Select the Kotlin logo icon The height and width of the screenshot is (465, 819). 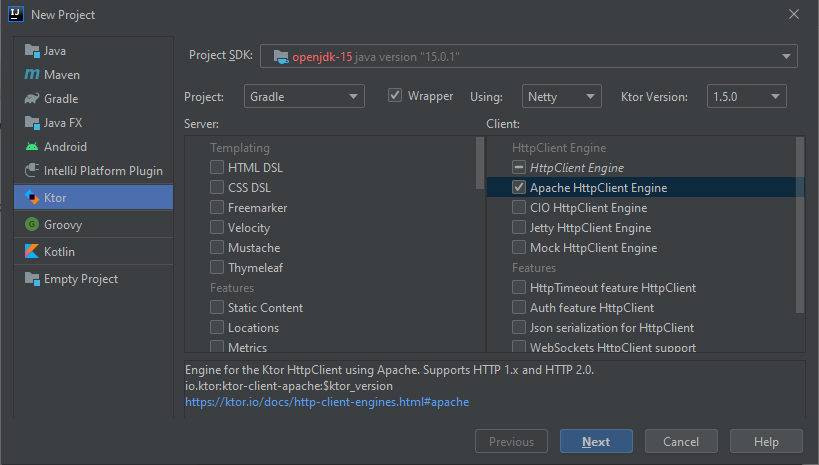pyautogui.click(x=32, y=251)
